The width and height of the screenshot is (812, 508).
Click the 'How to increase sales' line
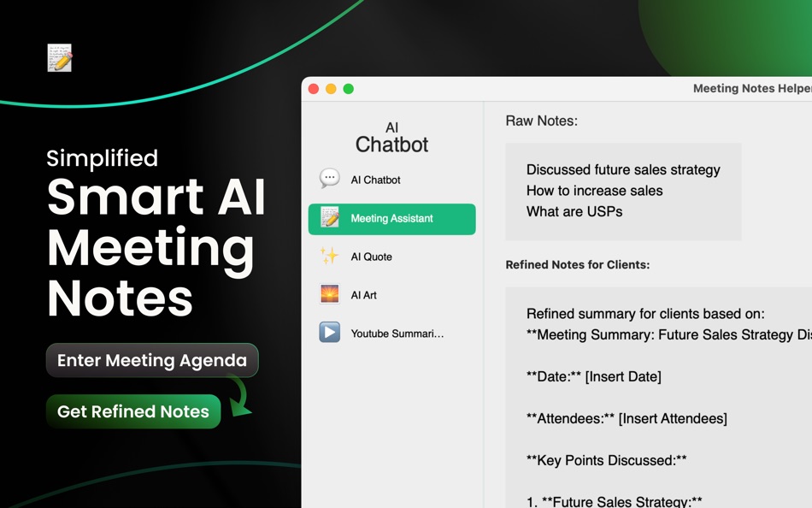click(x=595, y=191)
